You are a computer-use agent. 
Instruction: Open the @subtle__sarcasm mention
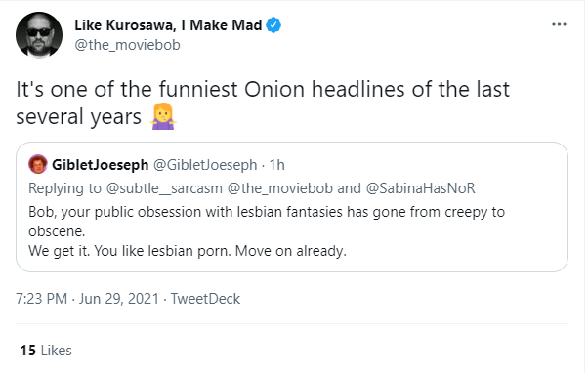tap(164, 188)
